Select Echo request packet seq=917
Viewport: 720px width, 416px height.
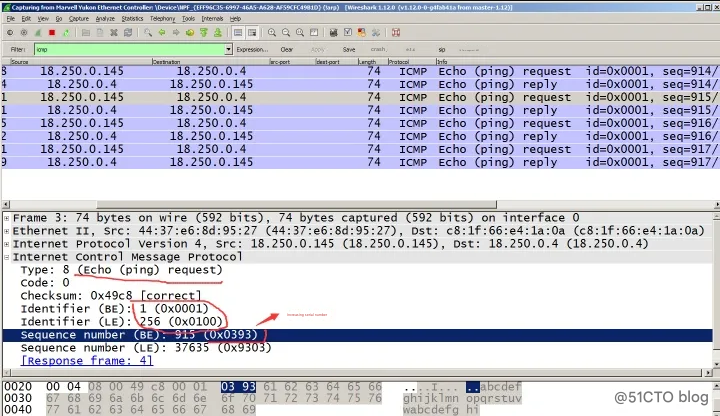[360, 149]
